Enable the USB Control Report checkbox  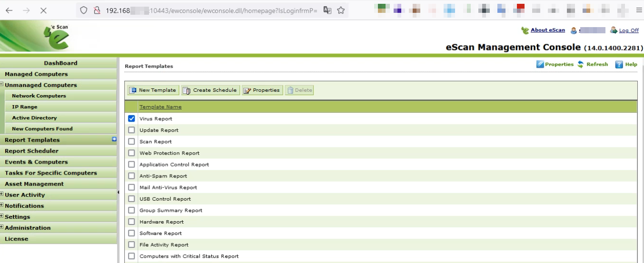point(131,199)
